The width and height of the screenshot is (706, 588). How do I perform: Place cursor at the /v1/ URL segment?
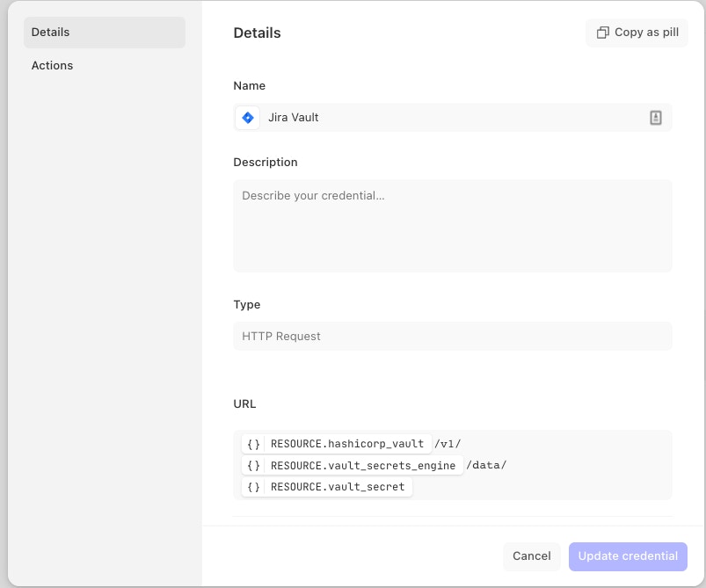tap(448, 444)
